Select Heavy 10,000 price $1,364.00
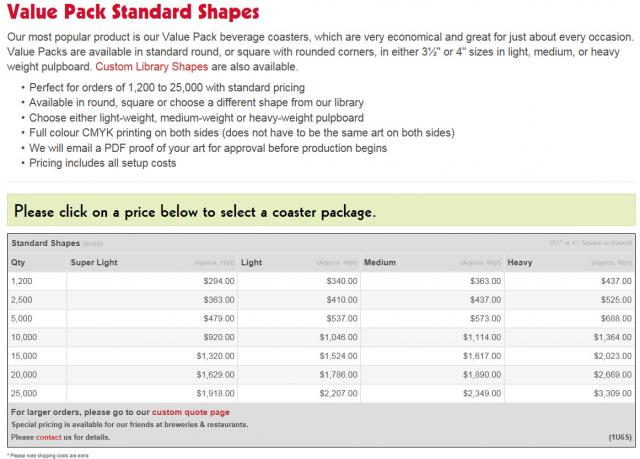640x459 pixels. (x=609, y=336)
